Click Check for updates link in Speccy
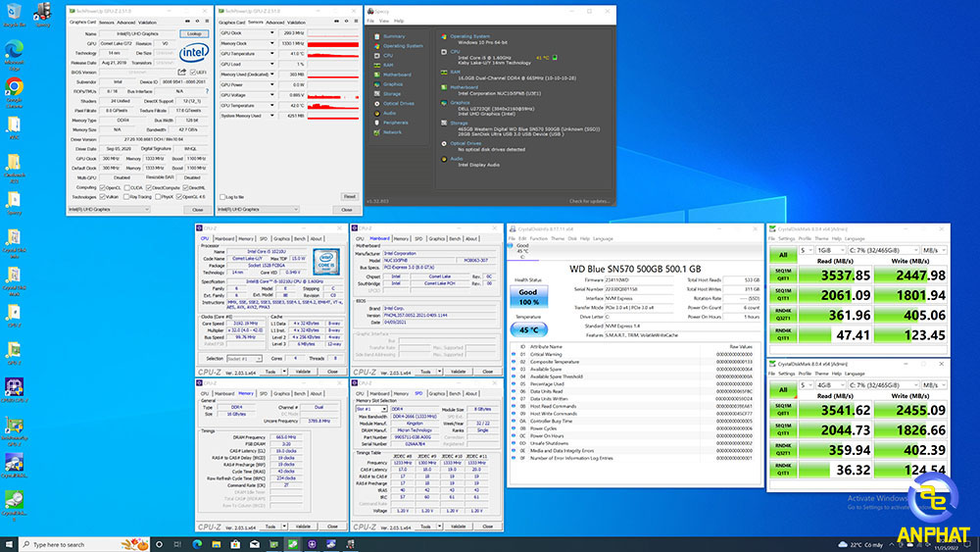The width and height of the screenshot is (980, 552). (x=589, y=201)
